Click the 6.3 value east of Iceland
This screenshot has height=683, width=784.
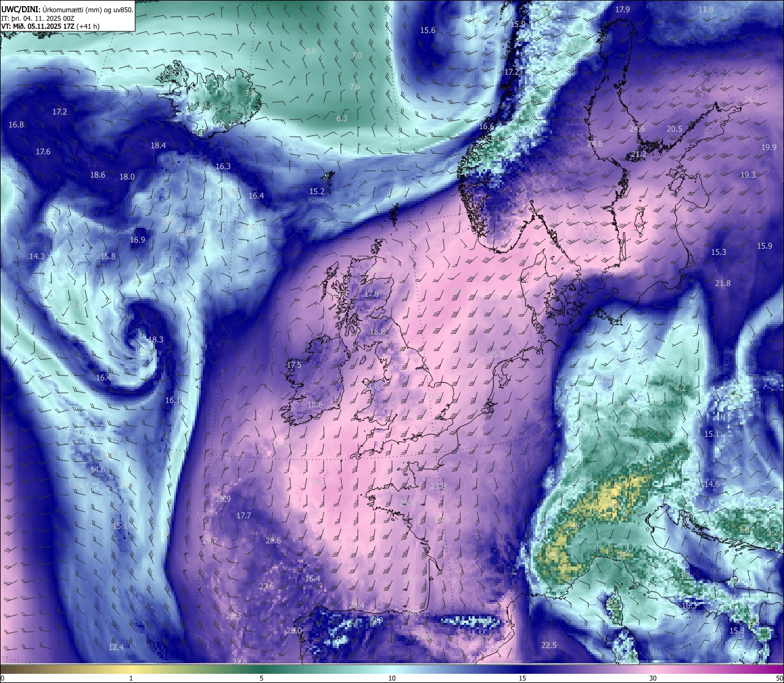point(342,118)
